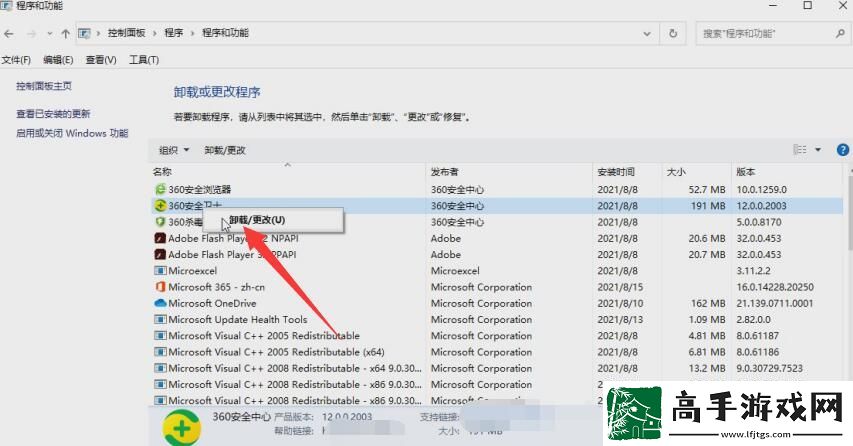Sort by the 发布者 column header
The height and width of the screenshot is (446, 853).
coord(509,172)
